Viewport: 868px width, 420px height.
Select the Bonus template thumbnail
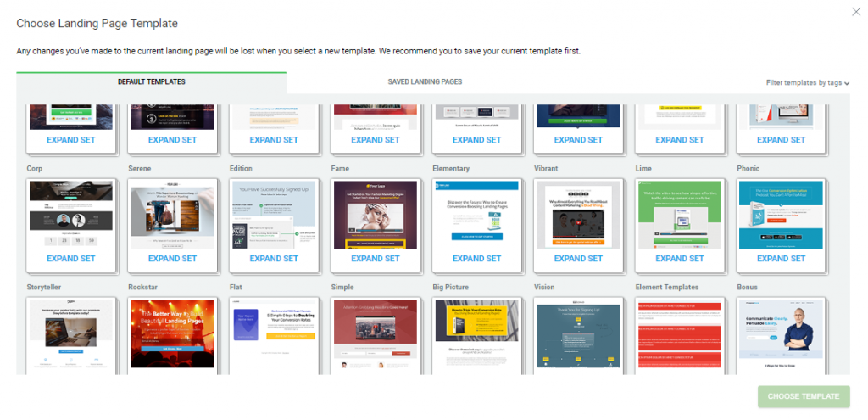[x=781, y=336]
